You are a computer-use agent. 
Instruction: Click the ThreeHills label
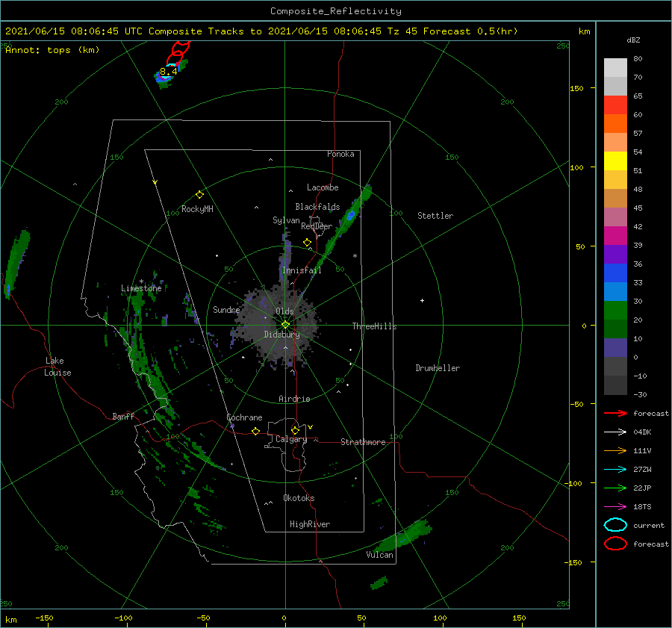coord(374,326)
